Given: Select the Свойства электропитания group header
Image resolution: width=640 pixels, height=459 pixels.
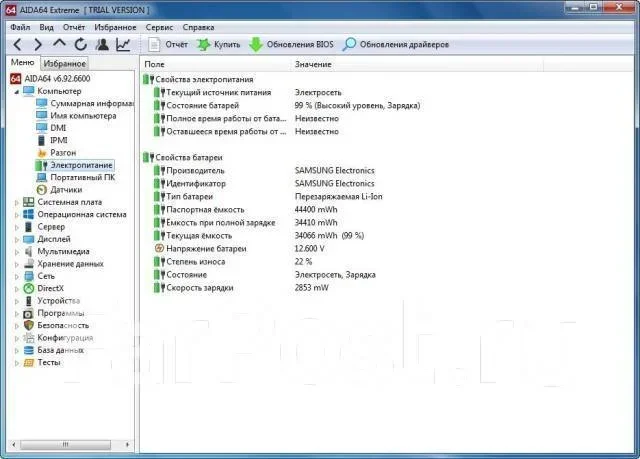Looking at the screenshot, I should click(x=198, y=80).
